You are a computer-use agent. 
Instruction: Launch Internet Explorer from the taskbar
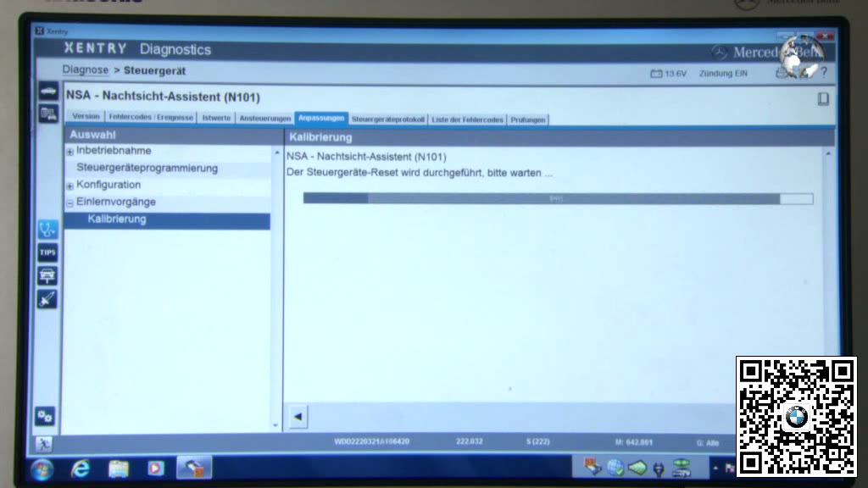click(x=81, y=469)
